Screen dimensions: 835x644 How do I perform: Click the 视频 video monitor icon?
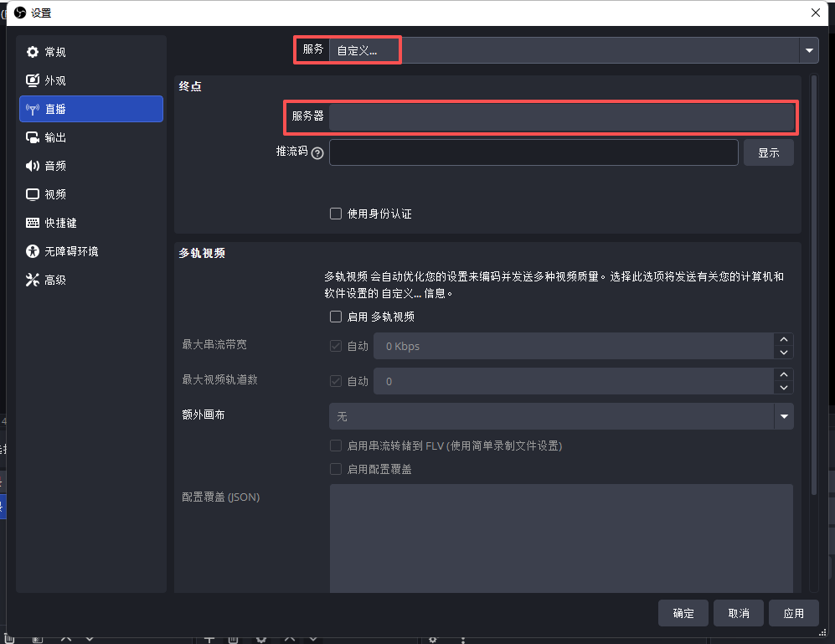click(x=34, y=193)
